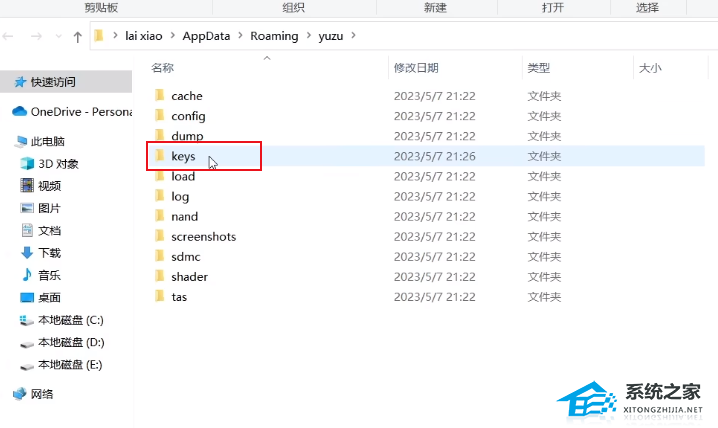Open 快速访问 in the sidebar
This screenshot has width=718, height=428.
53,82
